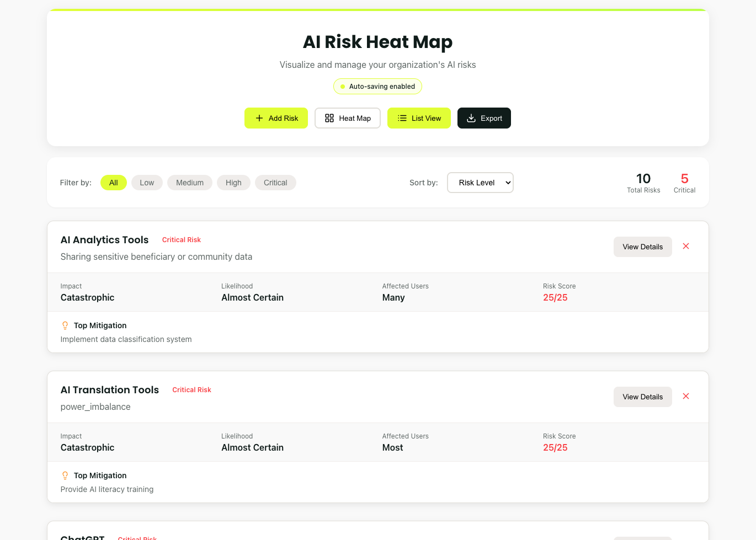This screenshot has height=540, width=756.
Task: Click lightbulb icon in AI Analytics Tools card
Action: [65, 325]
